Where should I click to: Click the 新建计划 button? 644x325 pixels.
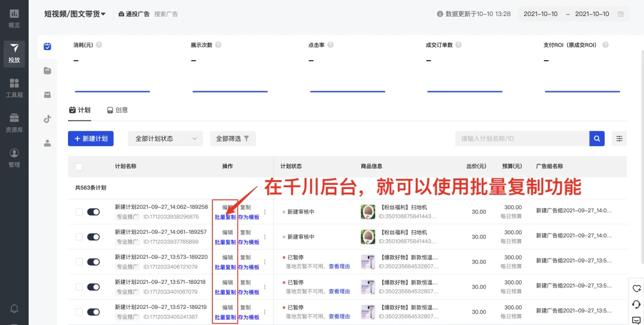(x=91, y=138)
